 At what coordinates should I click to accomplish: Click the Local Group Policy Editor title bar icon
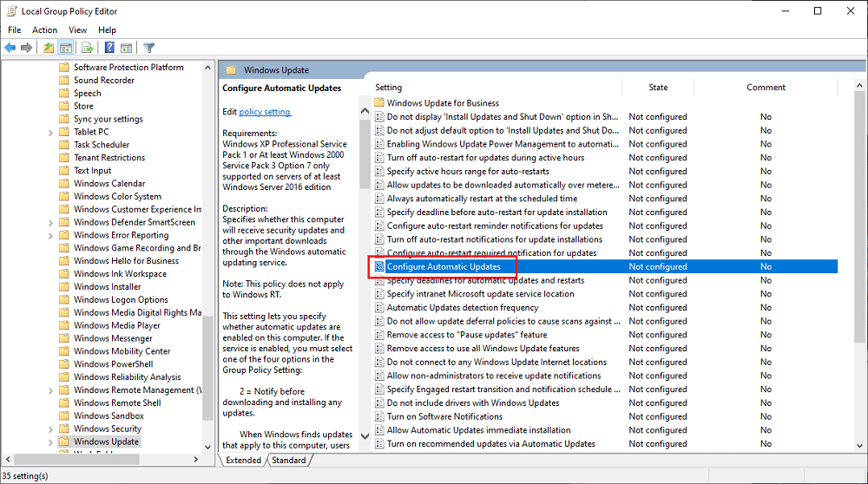point(11,11)
